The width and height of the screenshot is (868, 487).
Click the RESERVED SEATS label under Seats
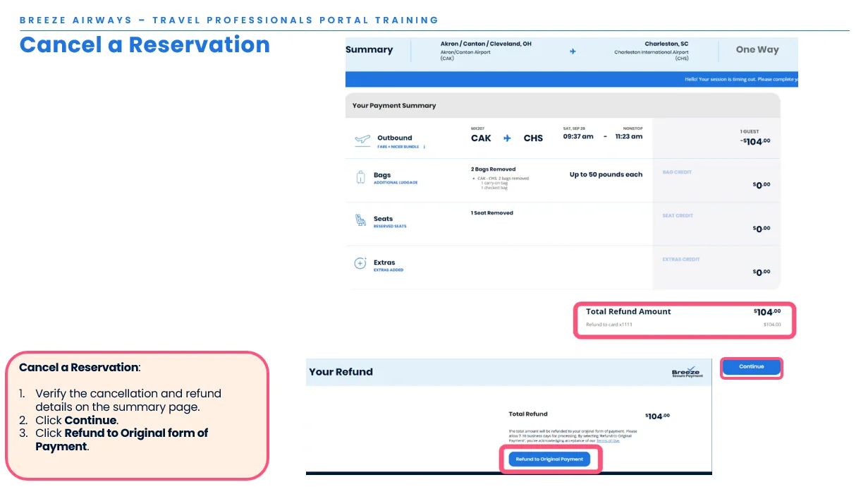point(390,227)
